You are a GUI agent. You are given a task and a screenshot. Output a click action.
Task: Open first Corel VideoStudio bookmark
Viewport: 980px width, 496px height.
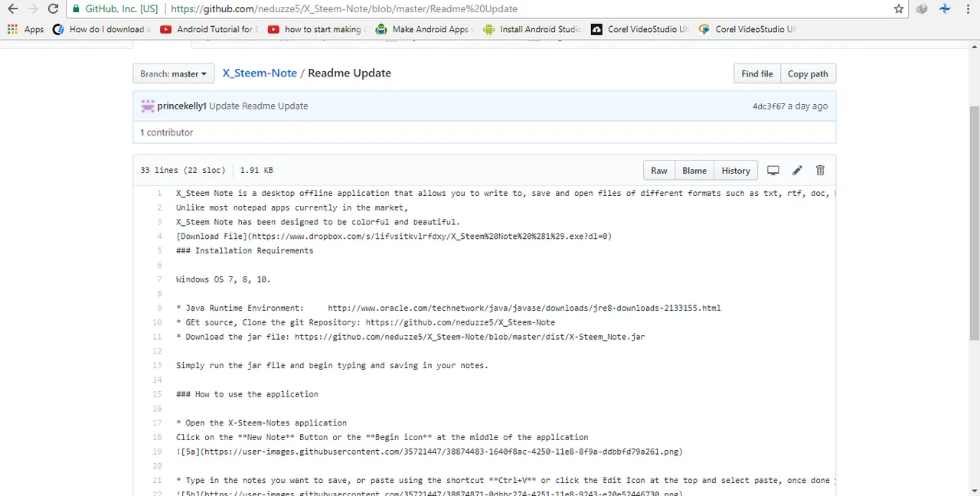pyautogui.click(x=640, y=29)
